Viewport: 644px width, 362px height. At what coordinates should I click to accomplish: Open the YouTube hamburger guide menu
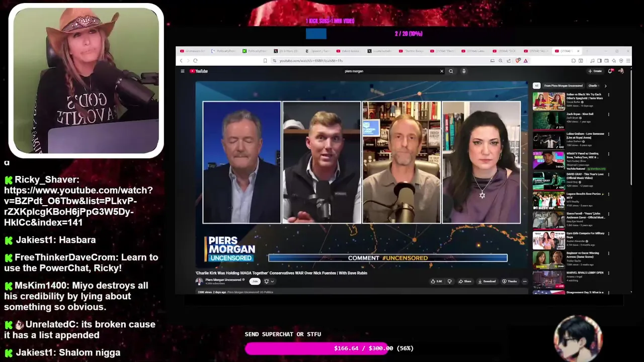coord(183,71)
